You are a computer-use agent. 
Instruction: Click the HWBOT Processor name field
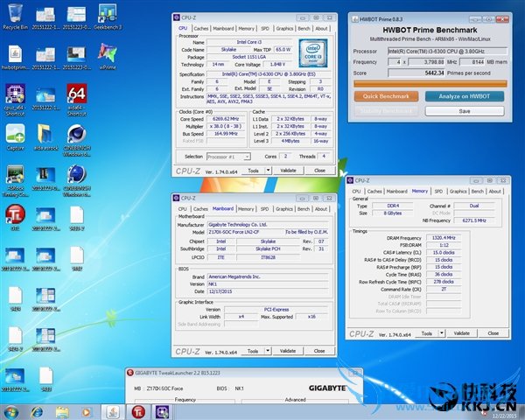[x=448, y=52]
